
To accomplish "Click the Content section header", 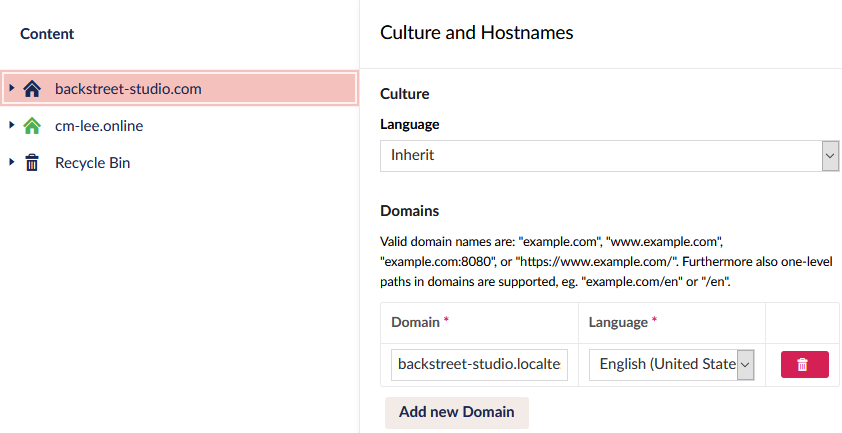I will (47, 34).
